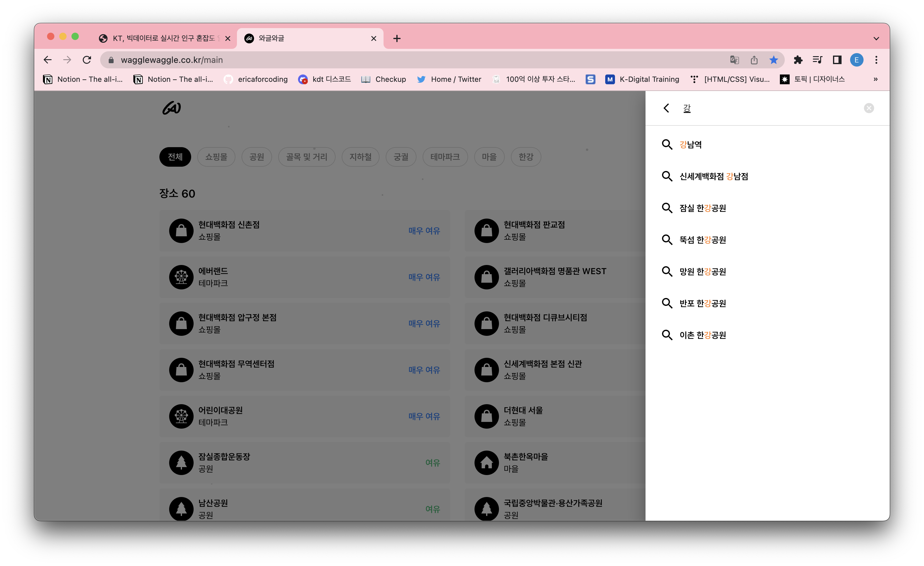The image size is (924, 566).
Task: Select the 지하철 category filter chip
Action: pyautogui.click(x=360, y=157)
